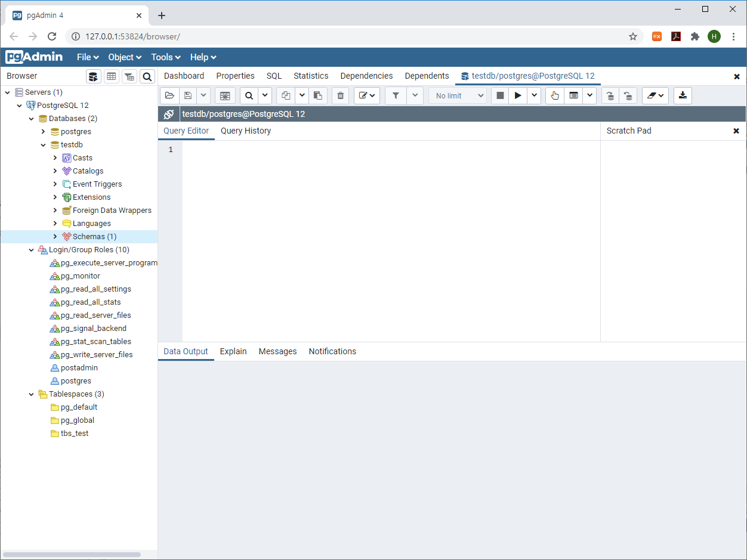Click the Save file floppy icon

coord(188,95)
